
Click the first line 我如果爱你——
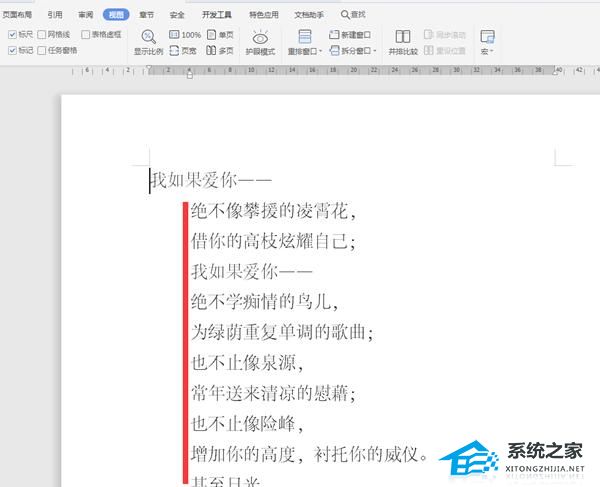(211, 180)
